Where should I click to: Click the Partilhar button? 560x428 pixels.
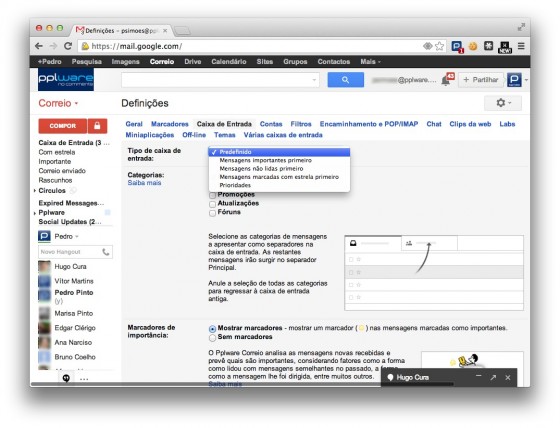point(481,80)
